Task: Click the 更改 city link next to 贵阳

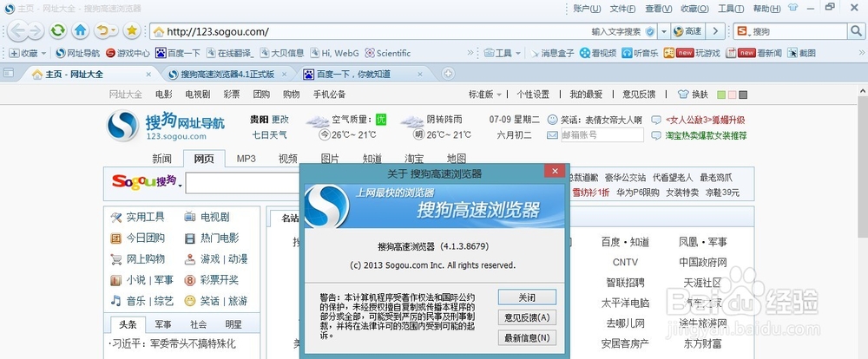Action: [280, 120]
